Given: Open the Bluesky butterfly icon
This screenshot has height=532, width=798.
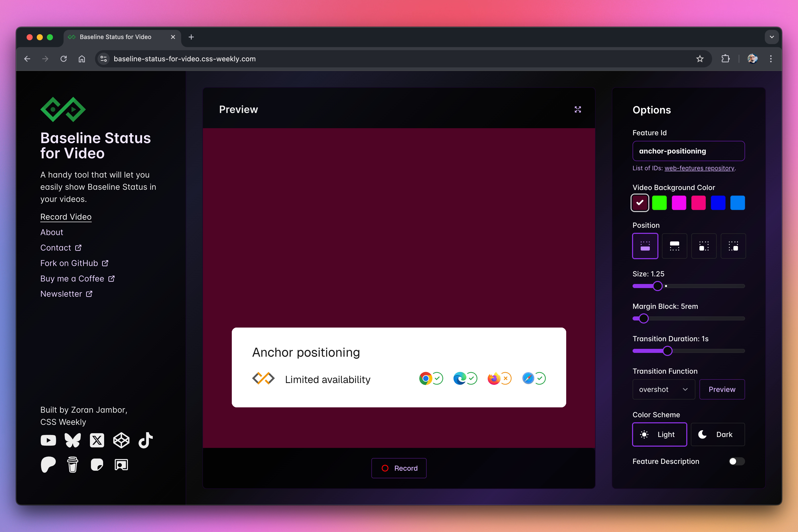Looking at the screenshot, I should tap(73, 440).
